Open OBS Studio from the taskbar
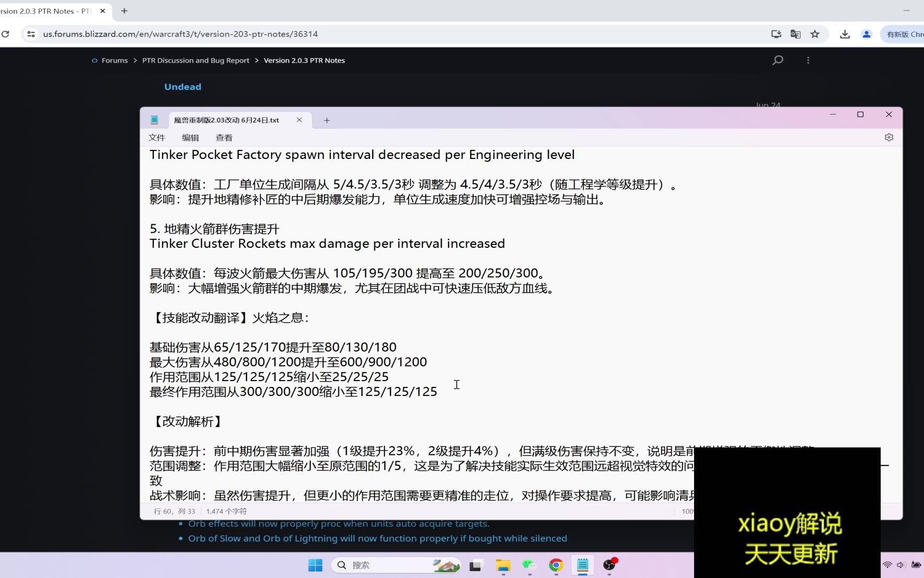The width and height of the screenshot is (924, 578). point(610,565)
